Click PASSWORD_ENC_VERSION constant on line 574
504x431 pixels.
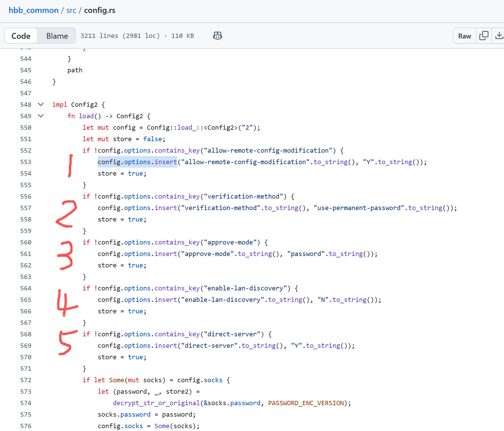point(306,403)
